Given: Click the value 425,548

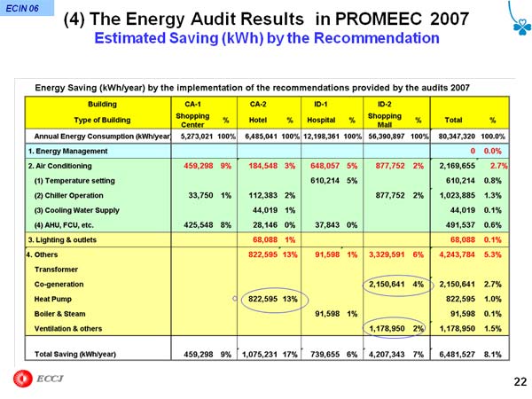Looking at the screenshot, I should 199,225.
